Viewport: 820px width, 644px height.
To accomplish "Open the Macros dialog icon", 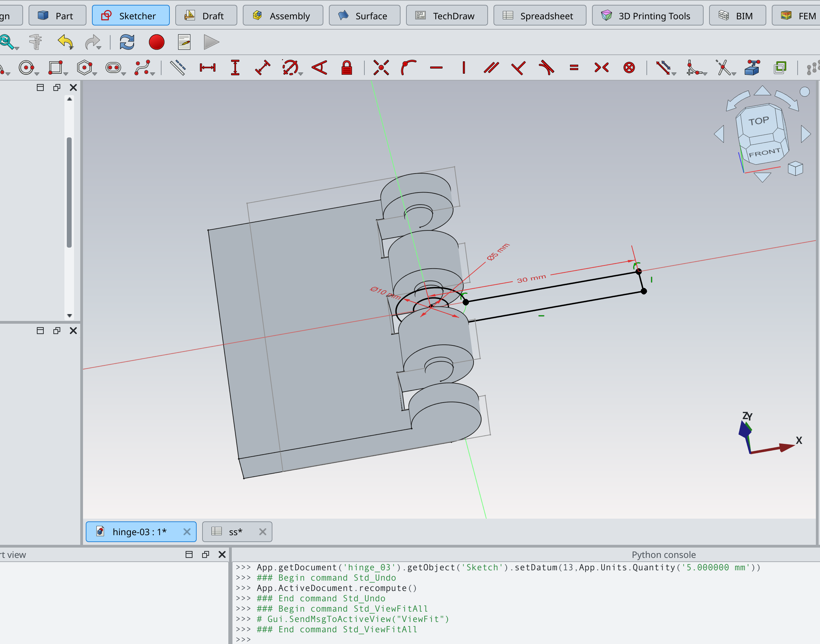I will [x=184, y=42].
